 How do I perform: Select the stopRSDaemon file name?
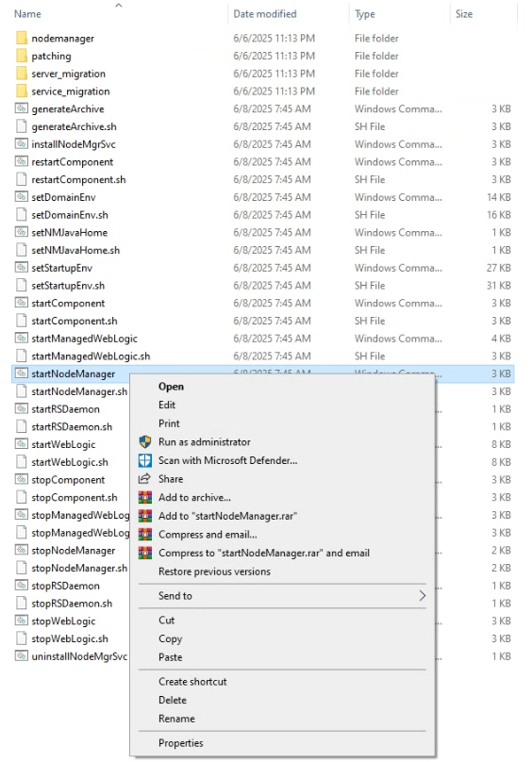(66, 586)
